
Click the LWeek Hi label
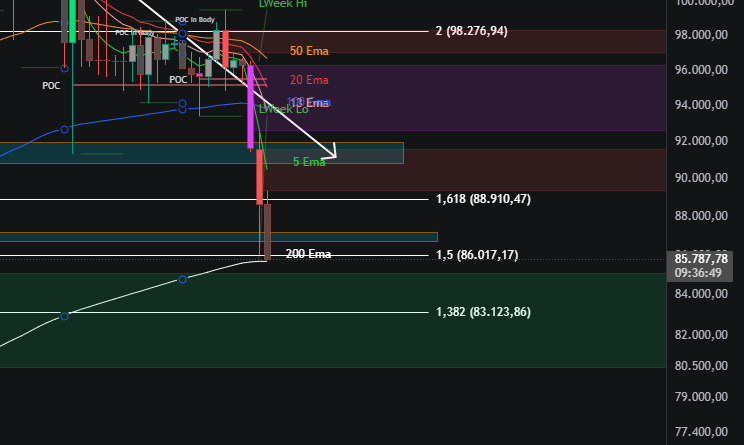[283, 4]
